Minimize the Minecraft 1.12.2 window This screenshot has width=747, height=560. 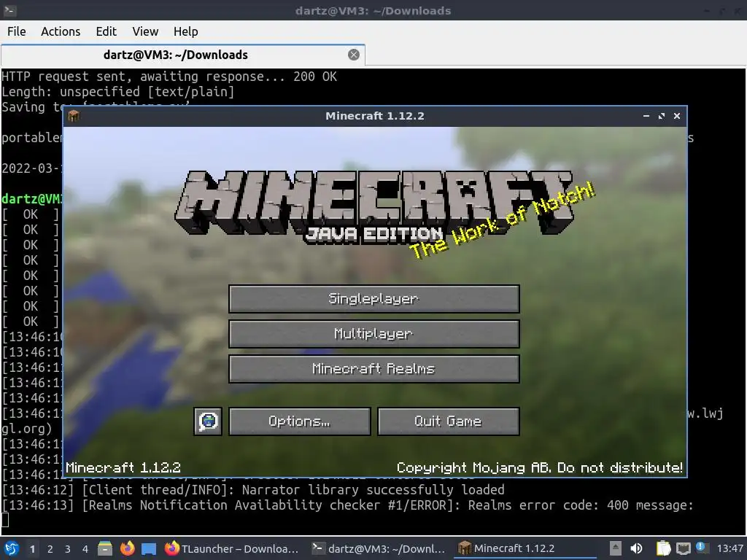(646, 116)
